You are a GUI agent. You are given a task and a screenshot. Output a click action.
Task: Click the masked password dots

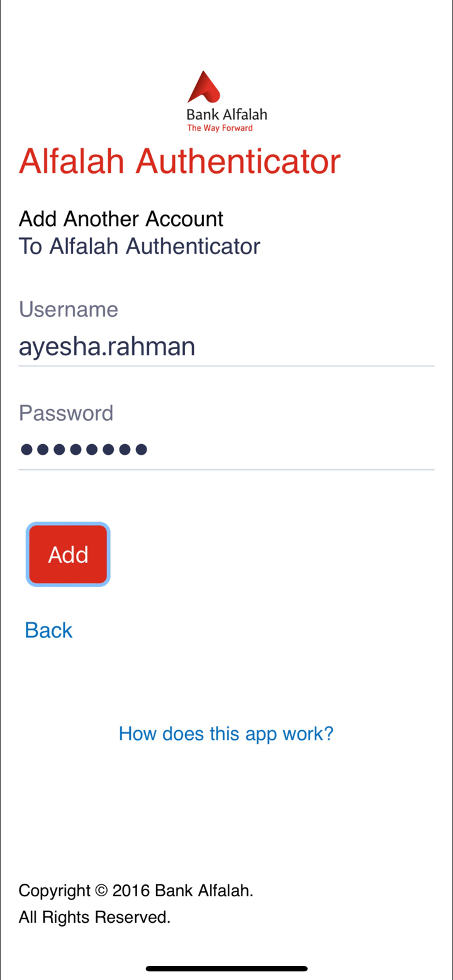pos(84,449)
